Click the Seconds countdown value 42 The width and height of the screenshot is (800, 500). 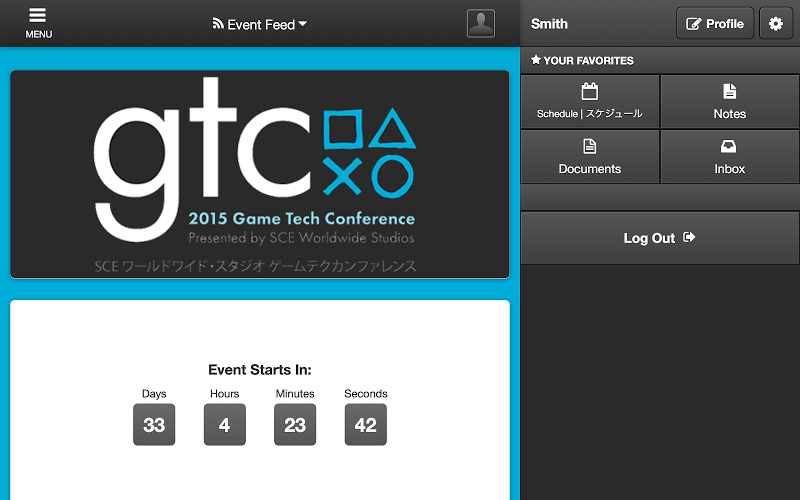click(x=366, y=424)
